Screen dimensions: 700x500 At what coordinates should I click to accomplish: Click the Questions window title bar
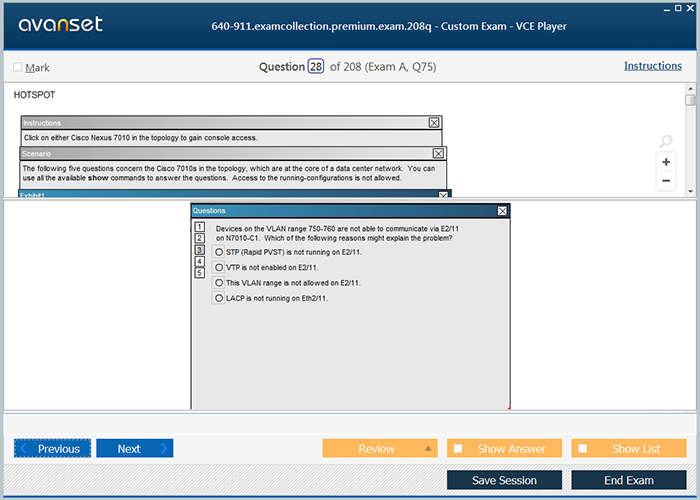click(x=350, y=211)
